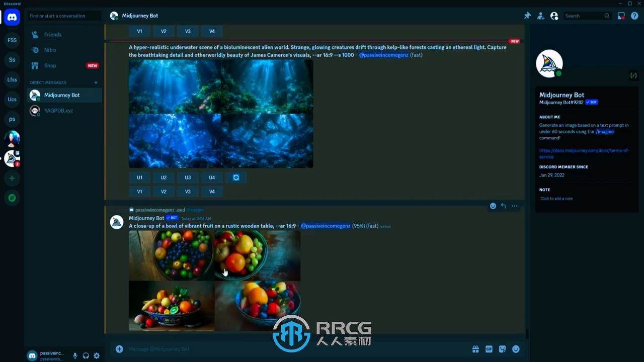Reply to the fruit message
This screenshot has width=644, height=362.
[504, 206]
